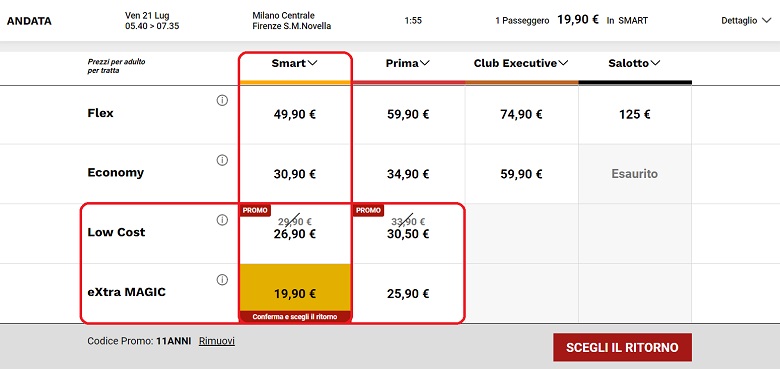This screenshot has width=780, height=369.
Task: Select the Salotto Flex 125 € fare
Action: pos(635,115)
